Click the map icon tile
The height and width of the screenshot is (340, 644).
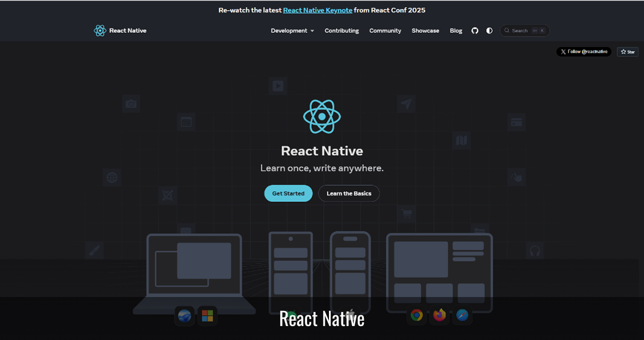tap(461, 141)
